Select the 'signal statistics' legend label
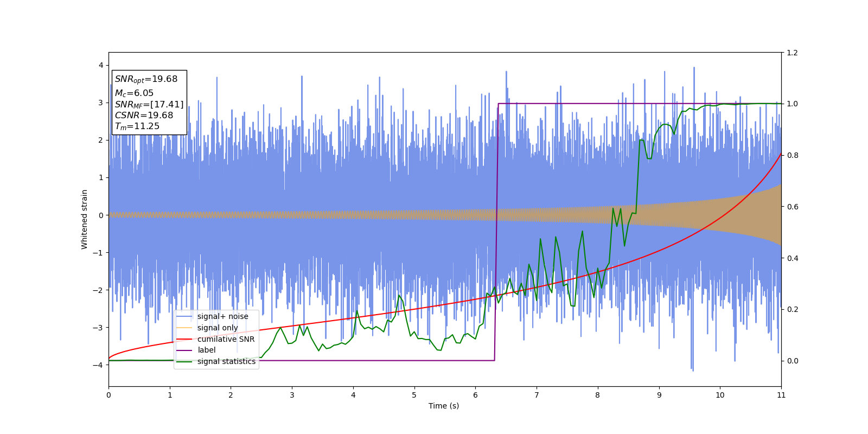The image size is (868, 434). tap(226, 362)
